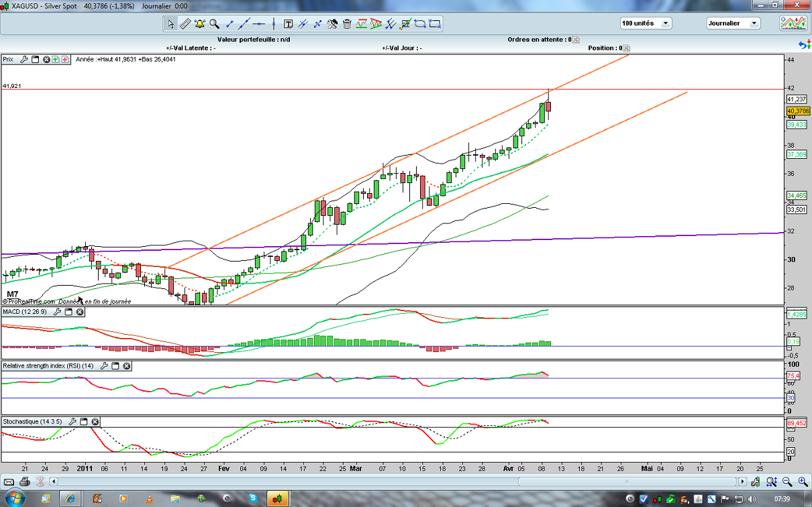Screen dimensions: 812x507
Task: Click the print icon at bottom left
Action: coord(25,482)
